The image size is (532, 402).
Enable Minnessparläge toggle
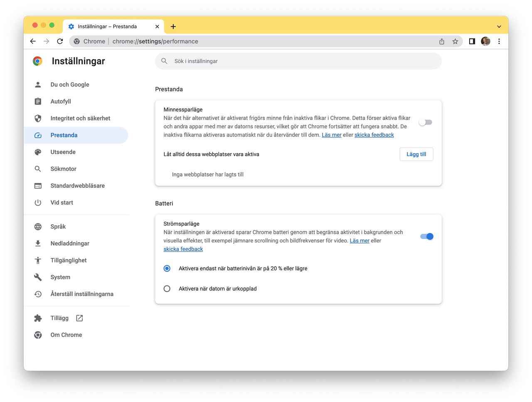(x=425, y=122)
